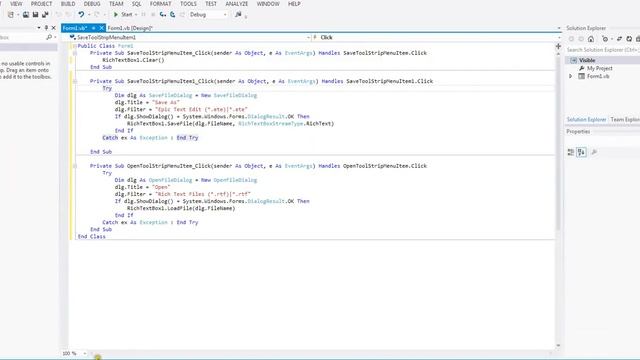The image size is (640, 360).
Task: Toggle pin on the Form1.vb* tab
Action: (93, 28)
